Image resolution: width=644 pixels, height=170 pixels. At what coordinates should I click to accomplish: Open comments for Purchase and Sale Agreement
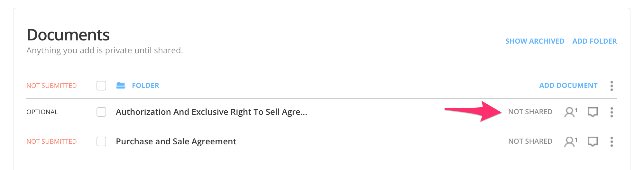coord(593,141)
